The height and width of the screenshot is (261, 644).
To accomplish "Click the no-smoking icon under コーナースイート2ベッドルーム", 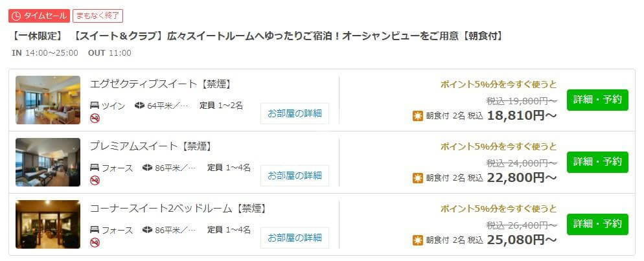I will point(95,242).
